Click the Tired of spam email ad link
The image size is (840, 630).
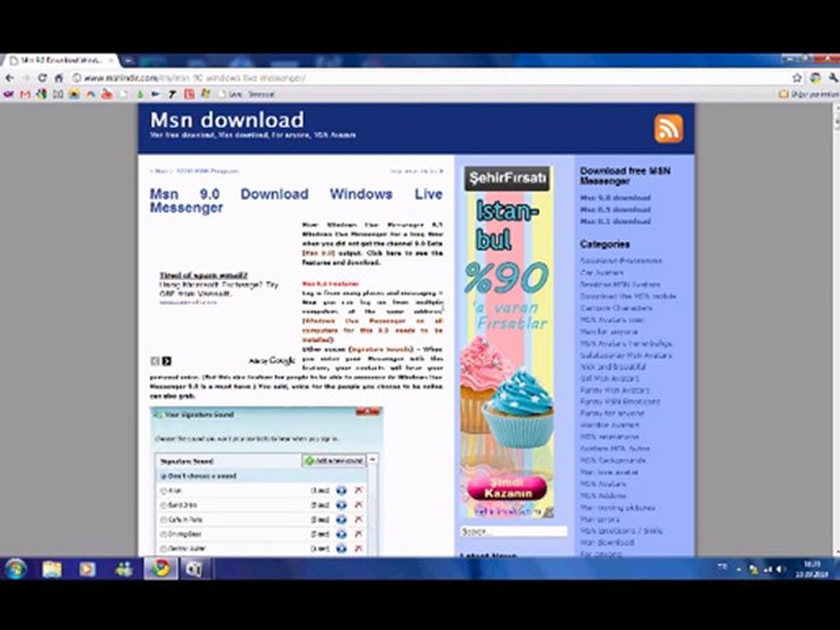pos(204,275)
